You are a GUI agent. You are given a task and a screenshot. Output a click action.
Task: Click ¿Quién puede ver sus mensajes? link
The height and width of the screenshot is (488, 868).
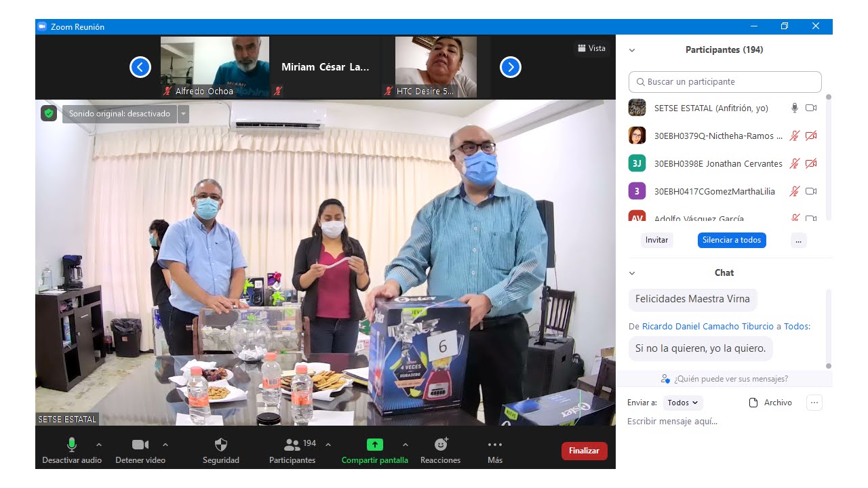tap(731, 379)
